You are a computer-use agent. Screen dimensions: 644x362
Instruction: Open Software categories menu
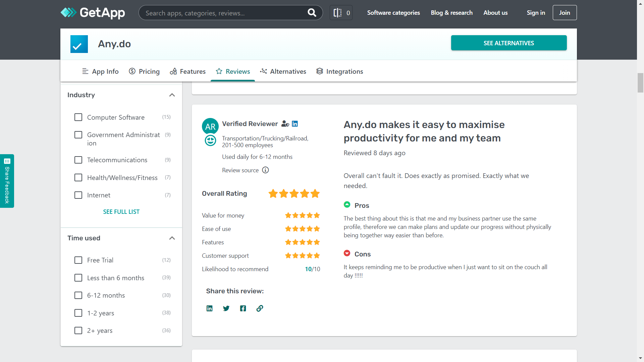point(393,13)
